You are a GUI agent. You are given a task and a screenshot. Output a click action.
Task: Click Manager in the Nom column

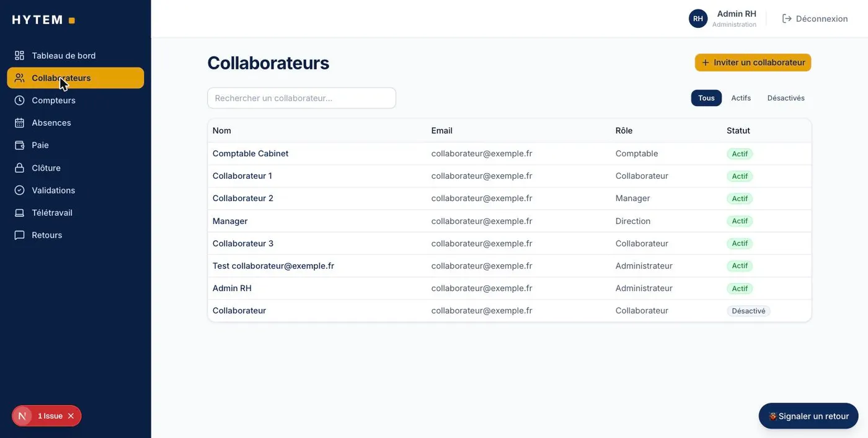(x=230, y=221)
